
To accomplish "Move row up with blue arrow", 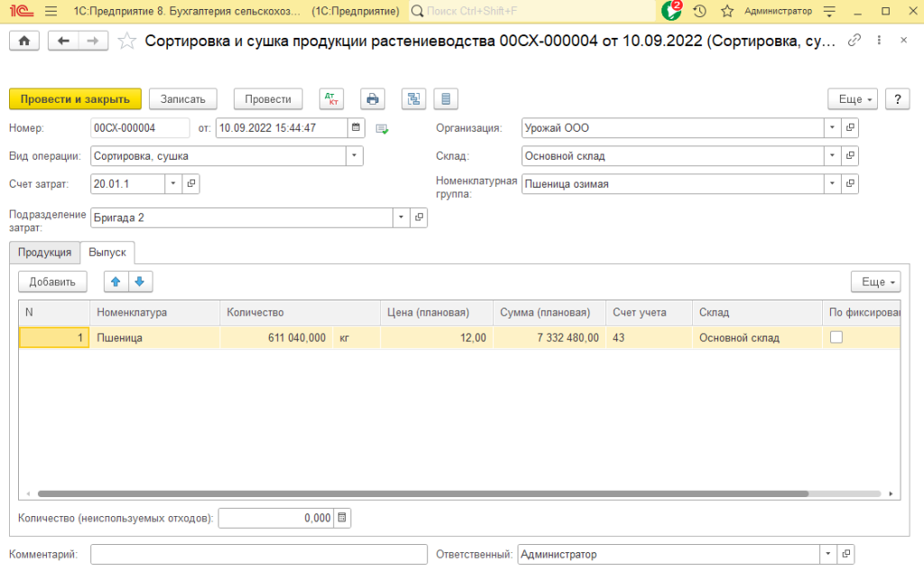I will click(x=115, y=282).
